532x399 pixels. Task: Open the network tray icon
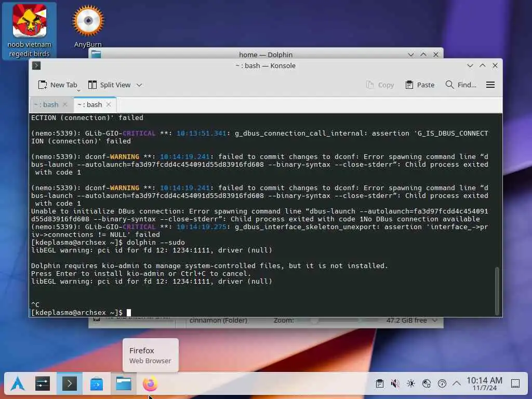point(427,384)
